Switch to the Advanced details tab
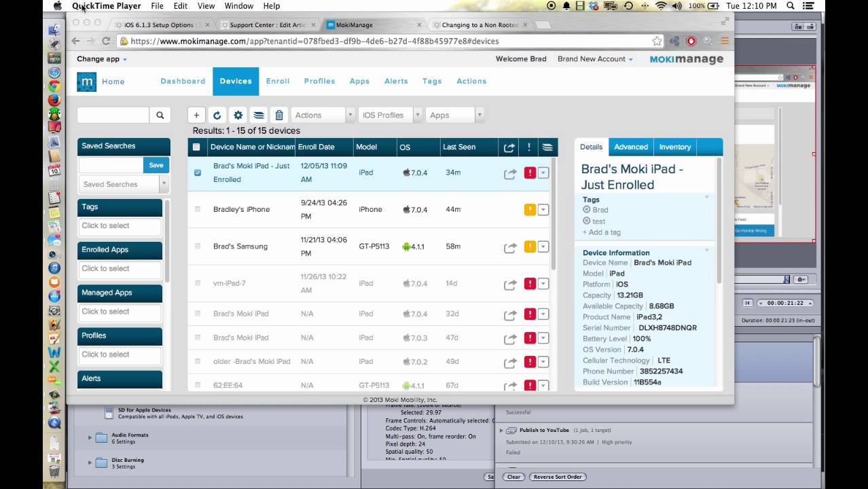This screenshot has height=489, width=868. tap(631, 147)
